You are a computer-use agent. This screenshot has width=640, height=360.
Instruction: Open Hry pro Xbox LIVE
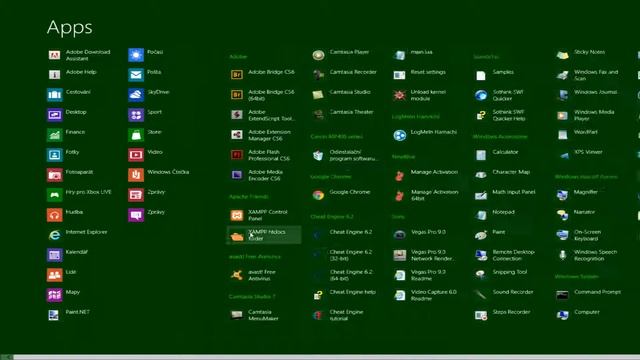click(79, 195)
